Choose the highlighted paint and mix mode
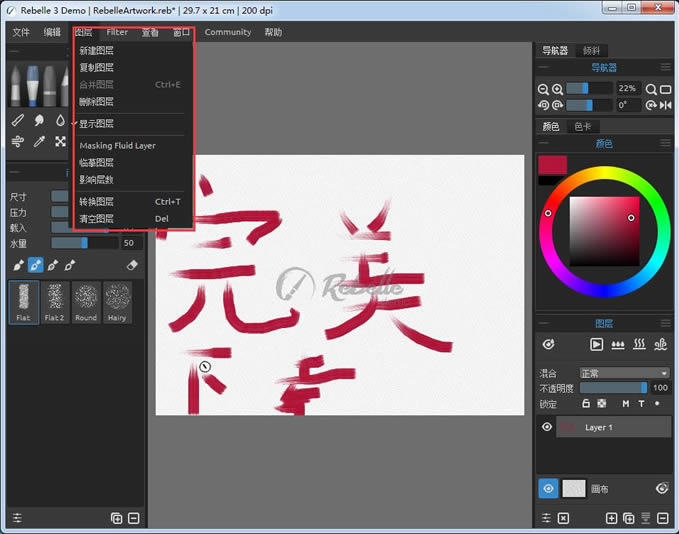This screenshot has width=679, height=534. [x=36, y=265]
